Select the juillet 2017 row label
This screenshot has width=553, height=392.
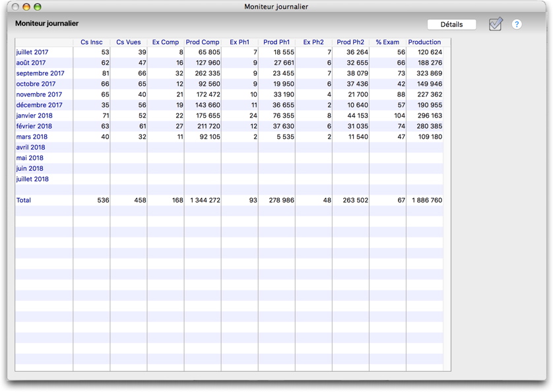tap(32, 52)
